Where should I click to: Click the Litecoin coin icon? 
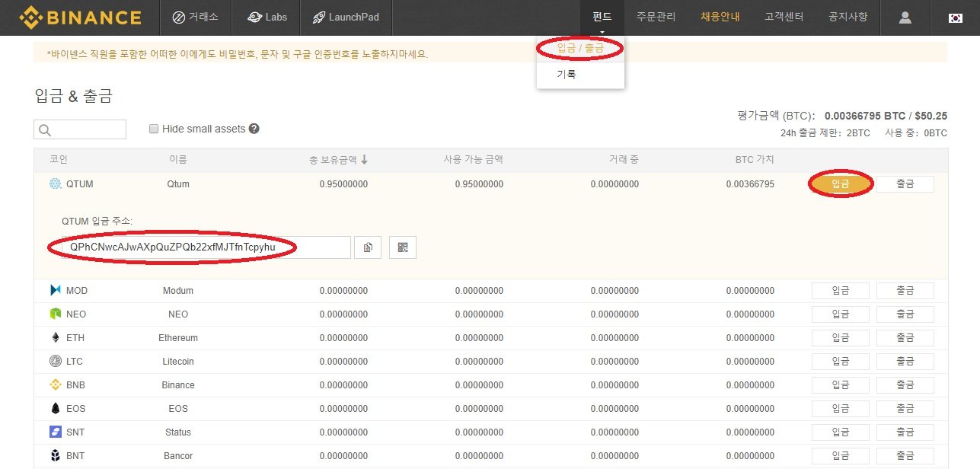(x=55, y=361)
